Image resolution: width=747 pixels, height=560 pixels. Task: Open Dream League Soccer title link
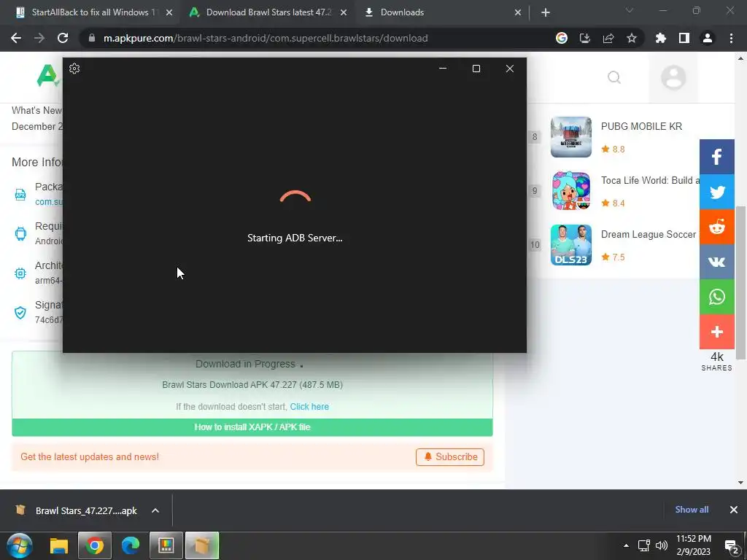649,234
